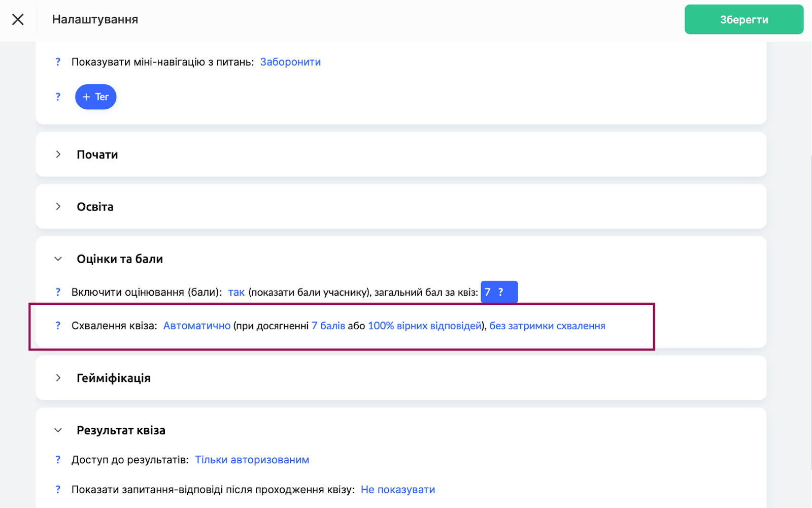Viewport: 812px width, 508px height.
Task: Click Зберегти to save settings
Action: pos(743,20)
